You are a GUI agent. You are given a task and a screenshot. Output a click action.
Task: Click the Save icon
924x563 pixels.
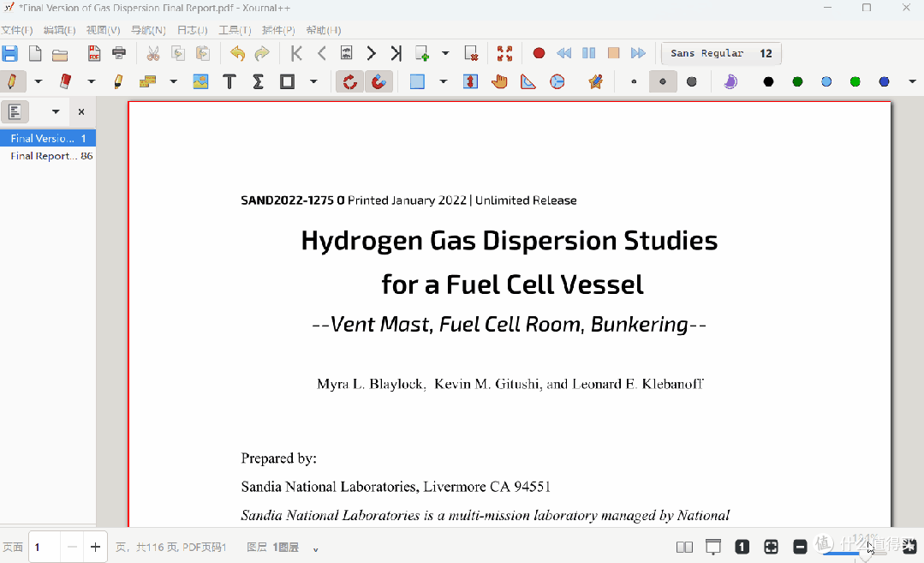(10, 54)
